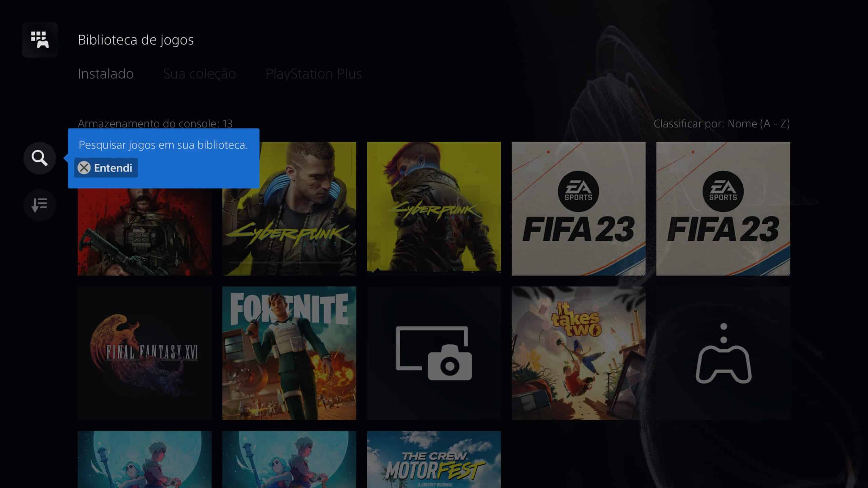Click the gamepad/controller icon
This screenshot has height=488, width=868.
click(x=723, y=353)
